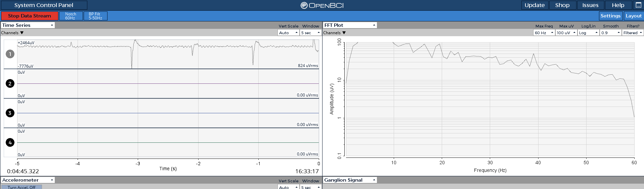
Task: Open the System Control Panel
Action: coord(44,5)
